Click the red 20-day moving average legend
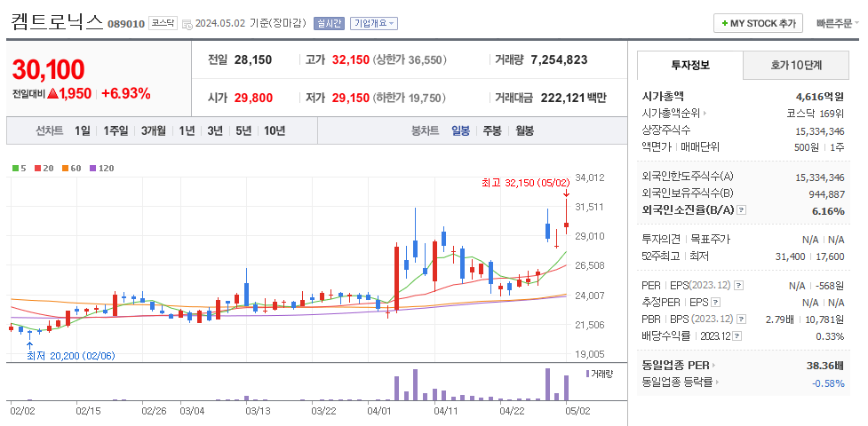This screenshot has width=868, height=426. [x=44, y=169]
